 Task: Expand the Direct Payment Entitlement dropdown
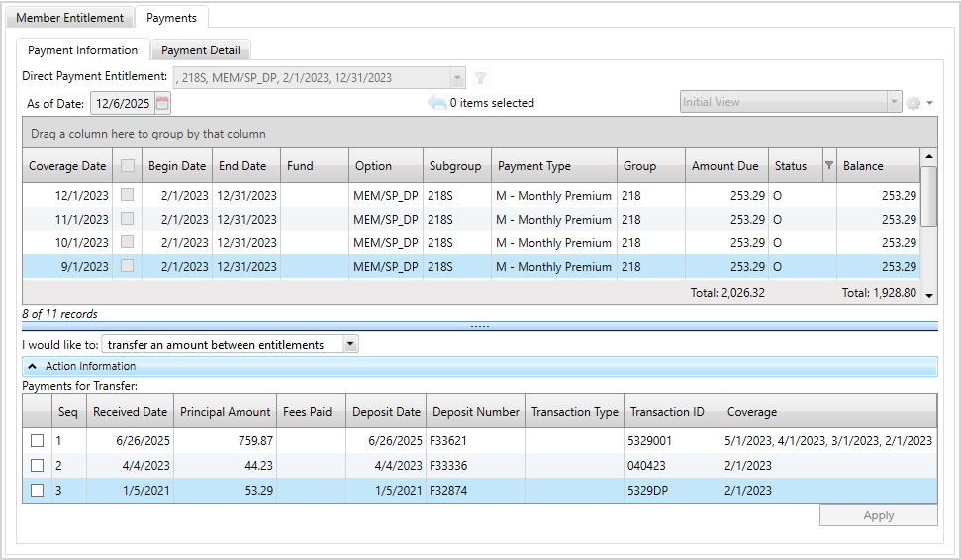pos(456,78)
